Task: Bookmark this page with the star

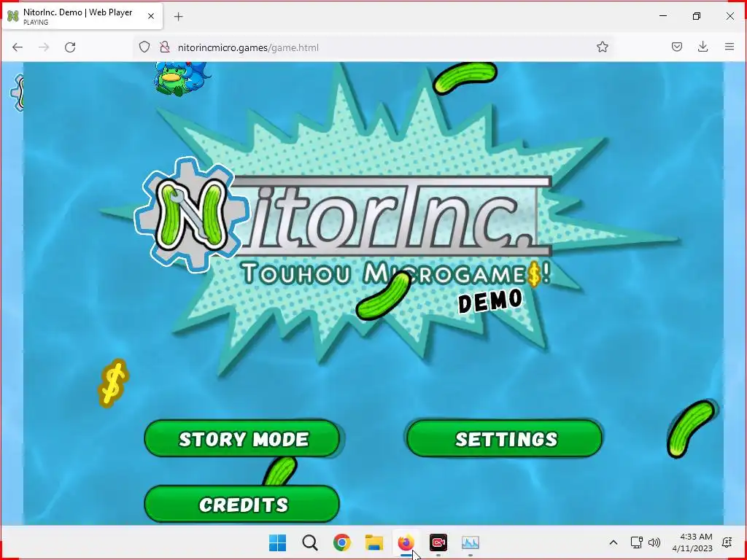Action: (x=602, y=47)
